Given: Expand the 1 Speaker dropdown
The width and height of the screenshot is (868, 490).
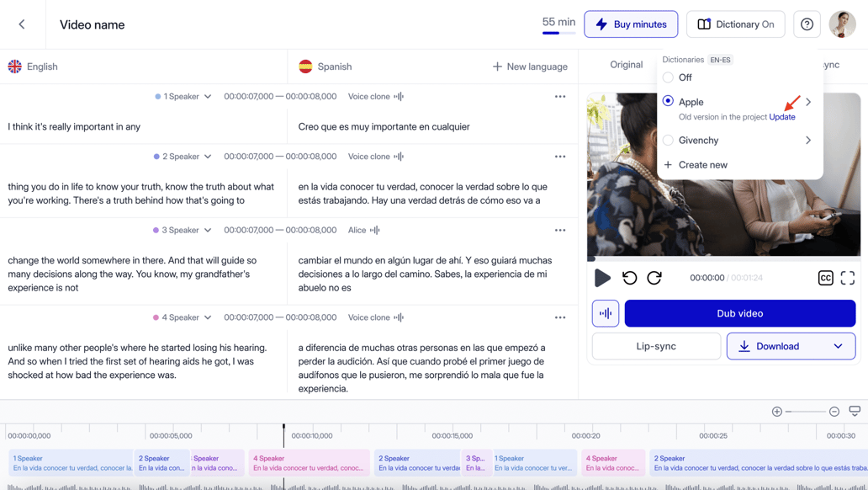Looking at the screenshot, I should coord(207,97).
